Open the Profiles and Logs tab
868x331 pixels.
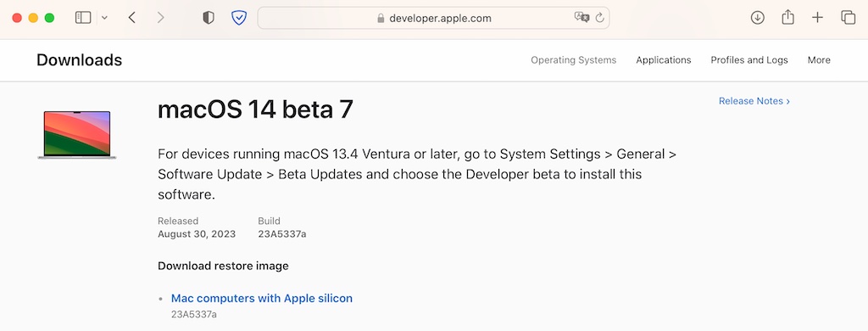coord(749,60)
